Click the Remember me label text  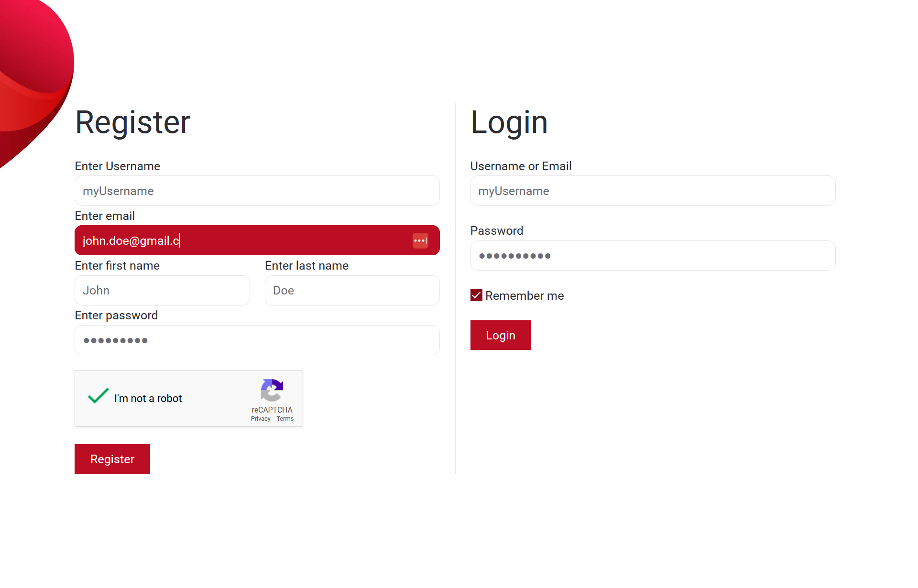525,296
